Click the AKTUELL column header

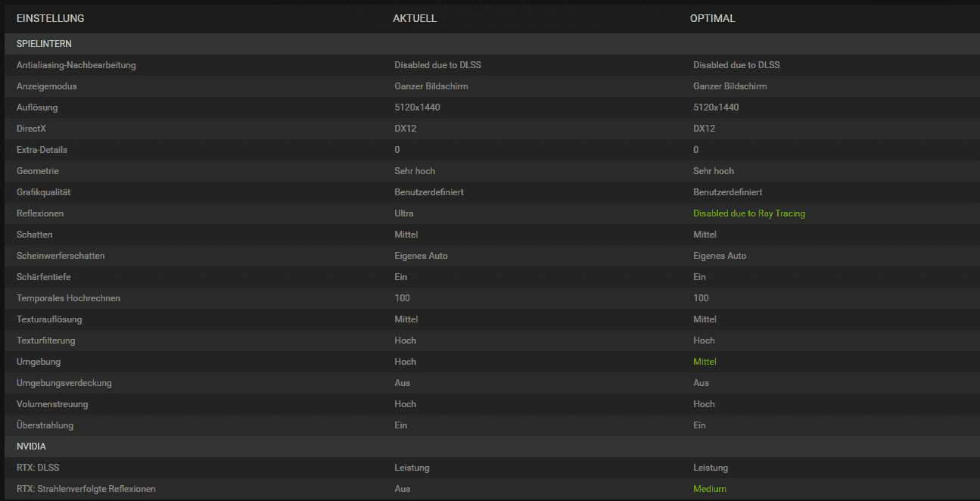(415, 18)
